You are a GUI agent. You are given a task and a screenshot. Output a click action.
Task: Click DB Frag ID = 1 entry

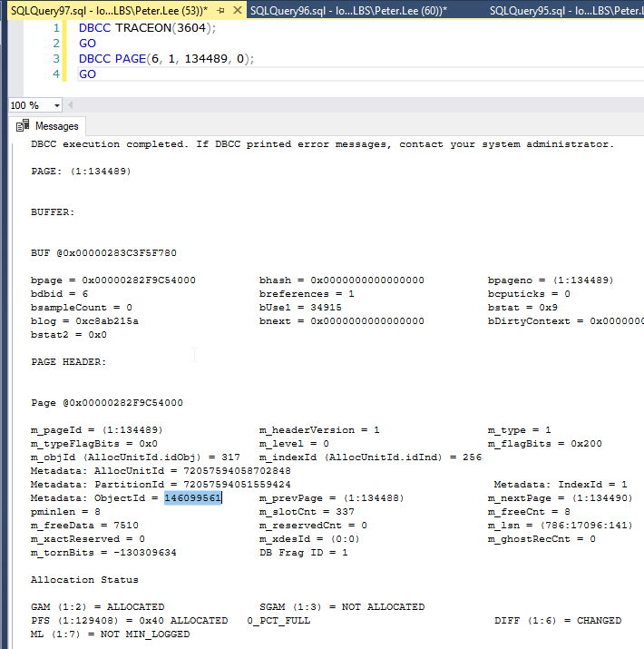pyautogui.click(x=303, y=552)
